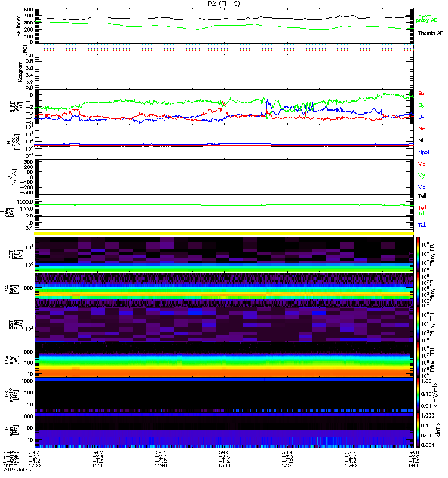Click the 1300 time tick label
Image resolution: width=448 pixels, height=478 pixels.
(x=224, y=465)
